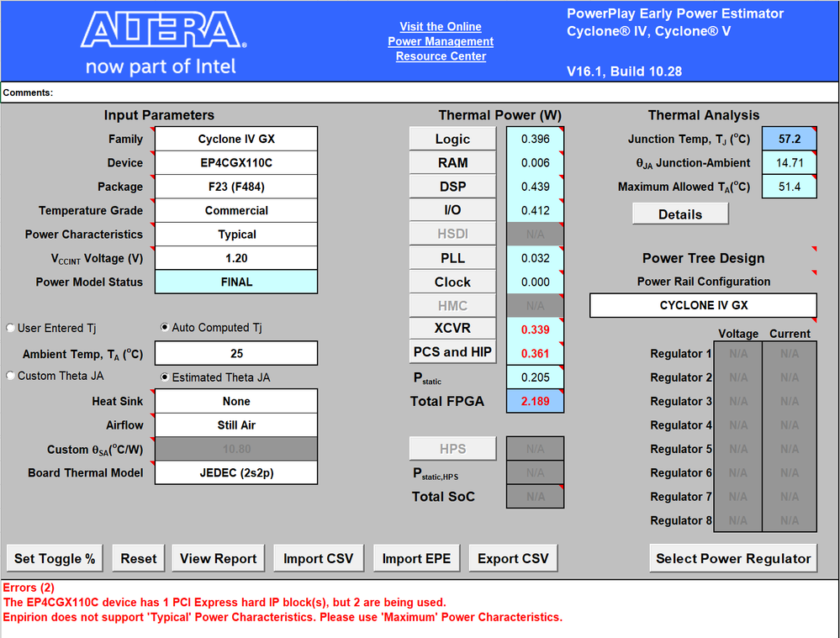This screenshot has height=638, width=840.
Task: Click the Enpirion Power Characteristics error message
Action: (x=283, y=617)
